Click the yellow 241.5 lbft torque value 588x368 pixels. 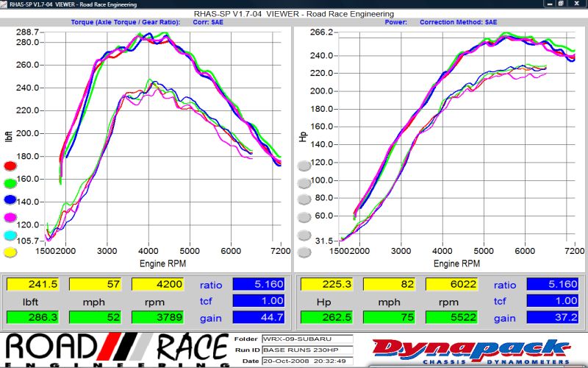tap(33, 284)
